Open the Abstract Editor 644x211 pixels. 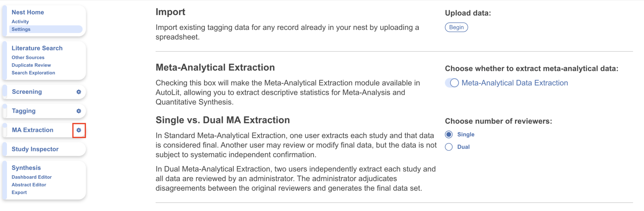click(29, 185)
